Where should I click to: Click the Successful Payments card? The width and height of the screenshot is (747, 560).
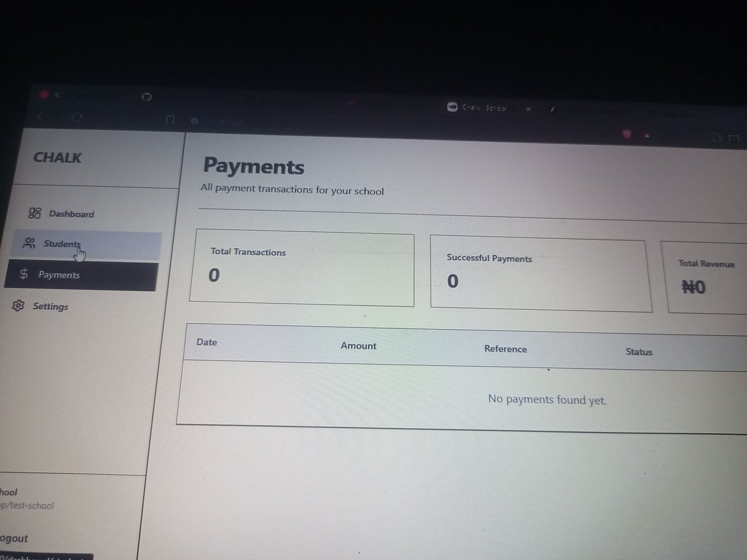point(541,273)
